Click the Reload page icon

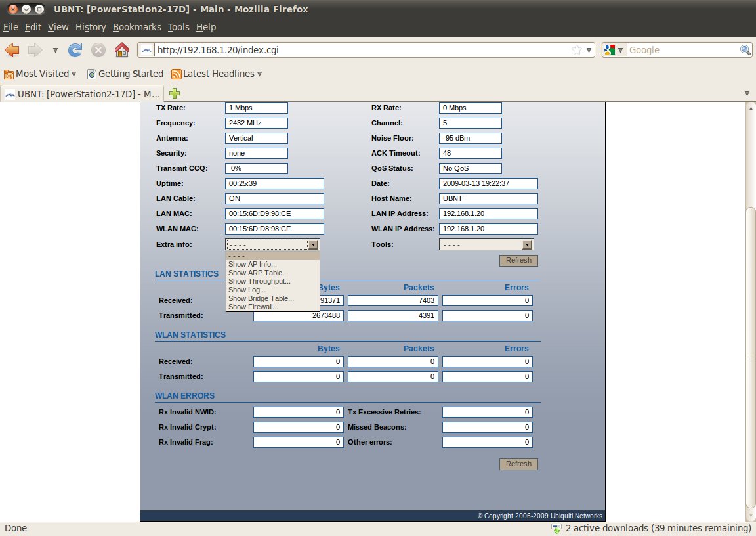pyautogui.click(x=75, y=50)
